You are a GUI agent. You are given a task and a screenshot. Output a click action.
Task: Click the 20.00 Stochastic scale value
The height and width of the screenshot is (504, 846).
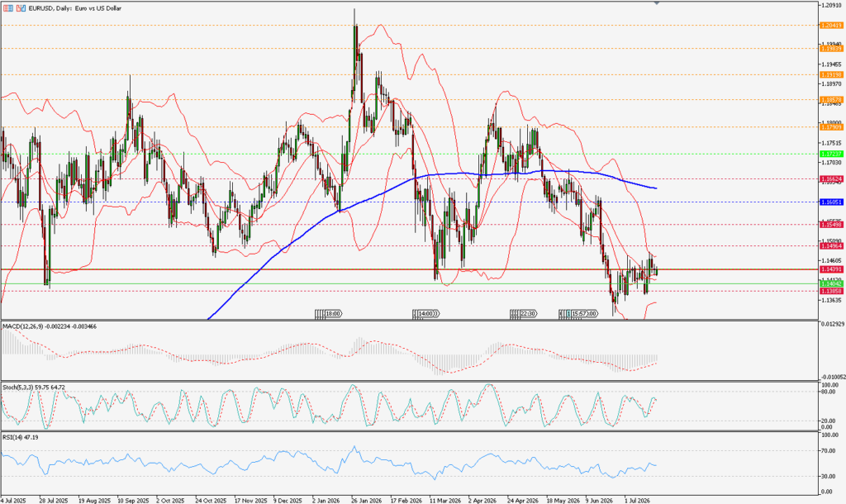[829, 421]
